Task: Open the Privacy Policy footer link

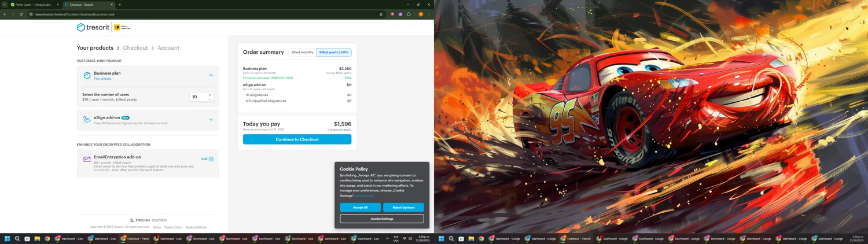Action: click(x=173, y=227)
